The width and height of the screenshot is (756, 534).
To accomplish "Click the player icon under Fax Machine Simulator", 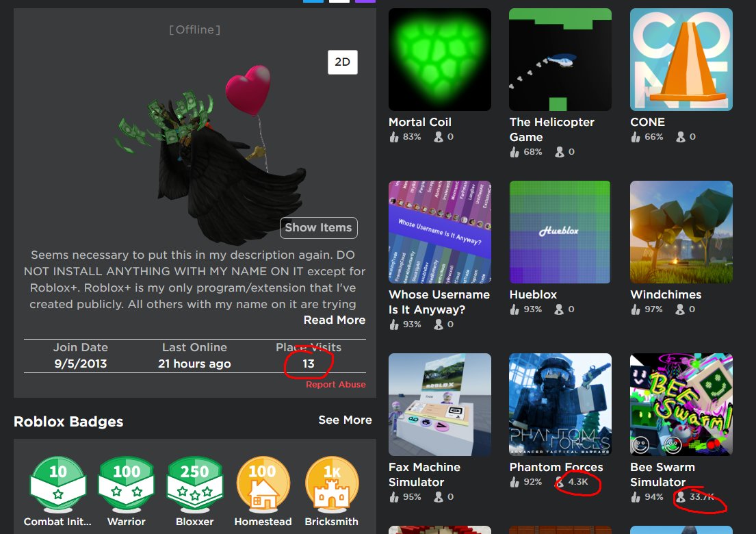I will [439, 497].
